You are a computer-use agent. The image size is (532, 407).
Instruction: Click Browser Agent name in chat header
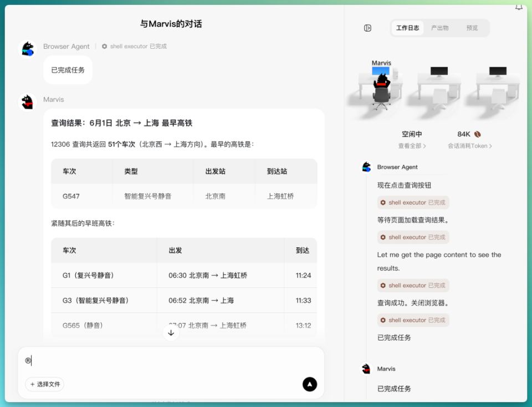[66, 46]
